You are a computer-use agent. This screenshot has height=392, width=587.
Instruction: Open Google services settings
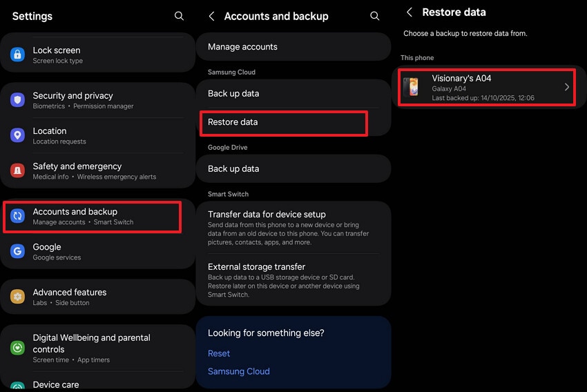point(97,252)
